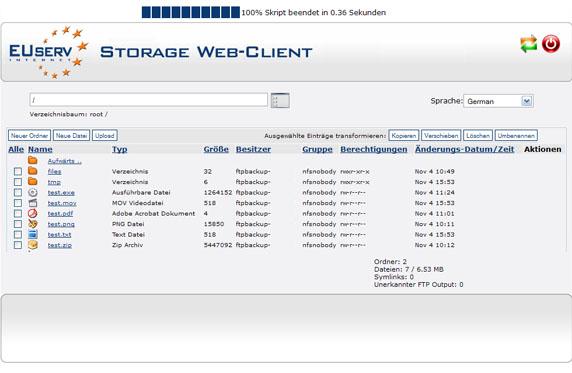Click the test.mov video file icon
Screen dimensions: 572x373
tap(33, 203)
